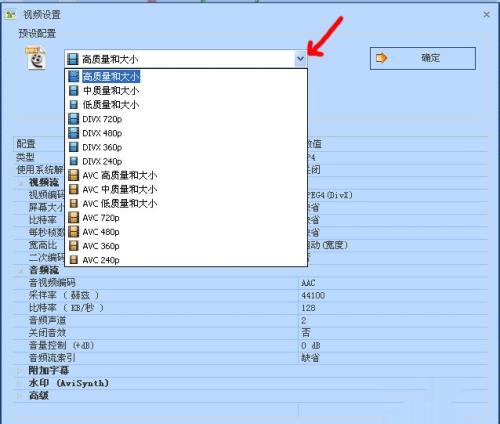Click the orange icon beside AVC 高质量和大小

[x=73, y=175]
